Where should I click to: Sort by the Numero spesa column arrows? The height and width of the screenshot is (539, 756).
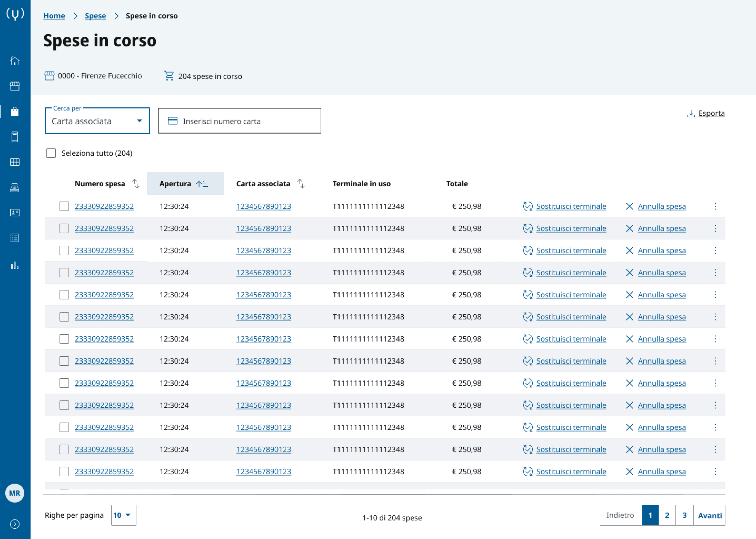pyautogui.click(x=136, y=184)
